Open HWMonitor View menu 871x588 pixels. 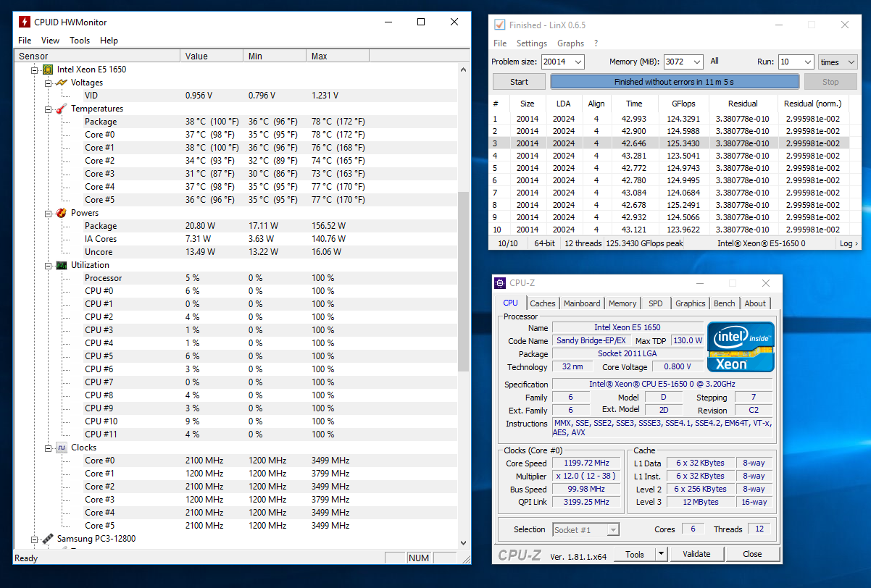[x=50, y=41]
